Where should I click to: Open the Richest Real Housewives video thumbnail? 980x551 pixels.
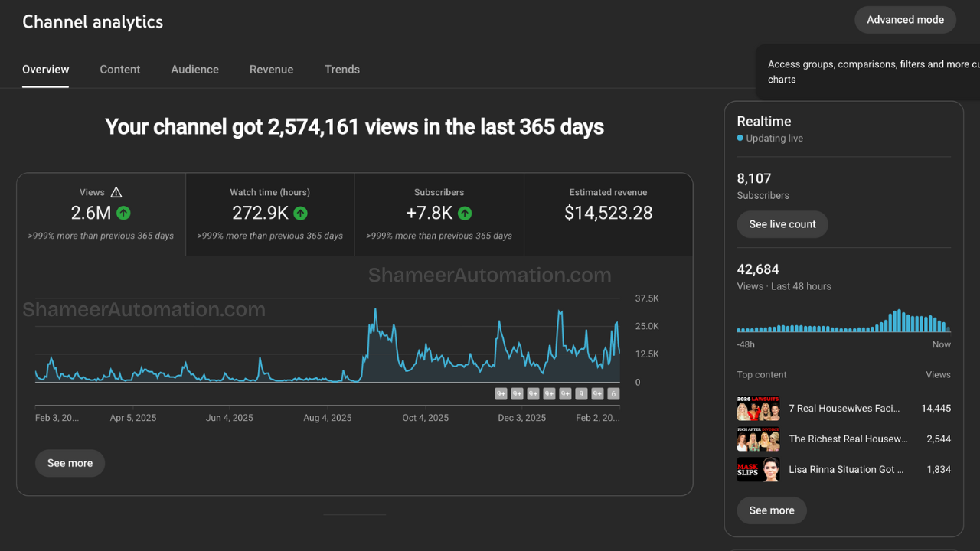[758, 439]
